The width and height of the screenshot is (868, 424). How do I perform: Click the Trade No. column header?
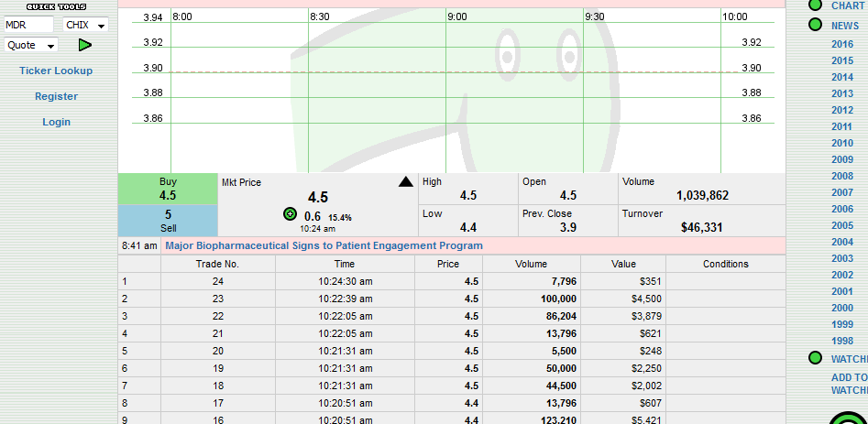click(217, 265)
